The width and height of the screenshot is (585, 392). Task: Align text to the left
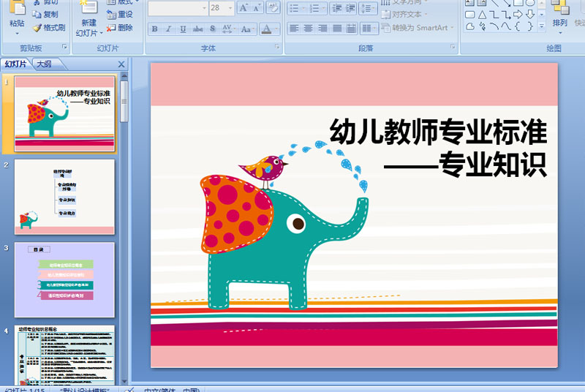click(294, 29)
